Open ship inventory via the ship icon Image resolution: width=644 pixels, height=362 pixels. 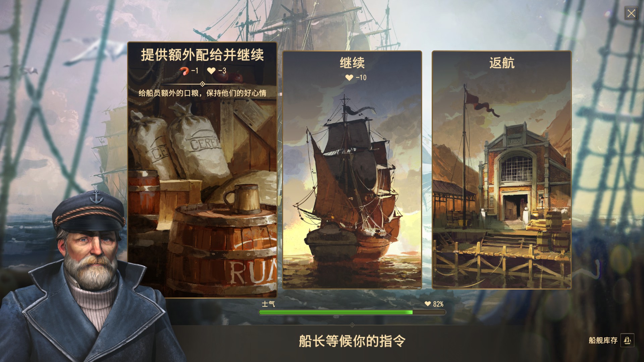pos(627,341)
